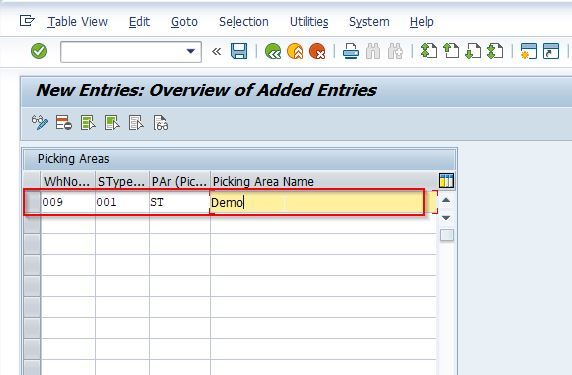Open the menu exit icon left of Table View
Viewport: 572px width, 375px height.
27,21
